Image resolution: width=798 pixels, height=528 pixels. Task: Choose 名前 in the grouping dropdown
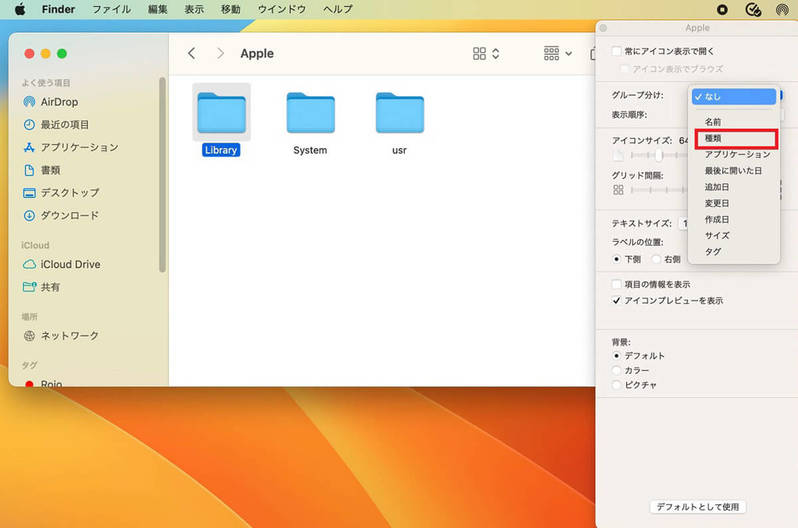(734, 122)
